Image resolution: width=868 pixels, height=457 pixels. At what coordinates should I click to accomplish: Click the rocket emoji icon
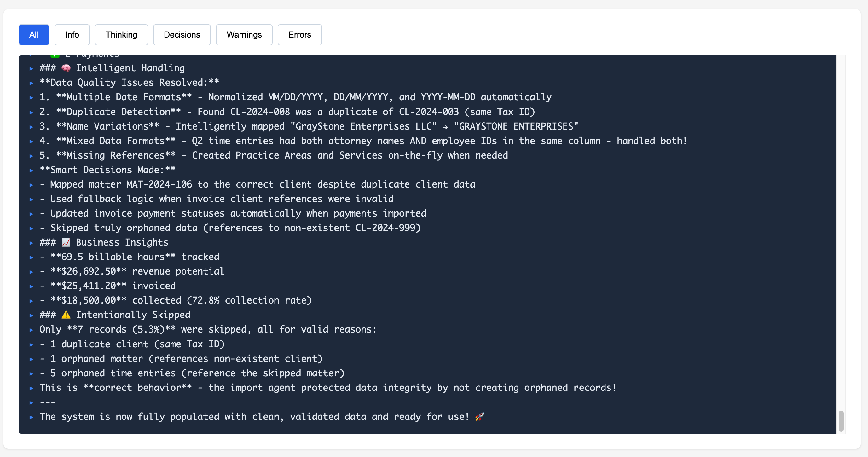(479, 417)
